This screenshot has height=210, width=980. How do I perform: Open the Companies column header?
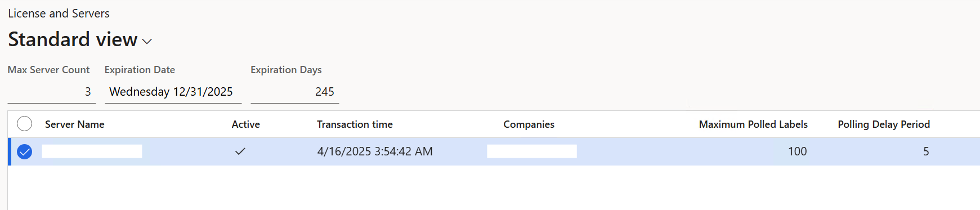click(x=529, y=124)
